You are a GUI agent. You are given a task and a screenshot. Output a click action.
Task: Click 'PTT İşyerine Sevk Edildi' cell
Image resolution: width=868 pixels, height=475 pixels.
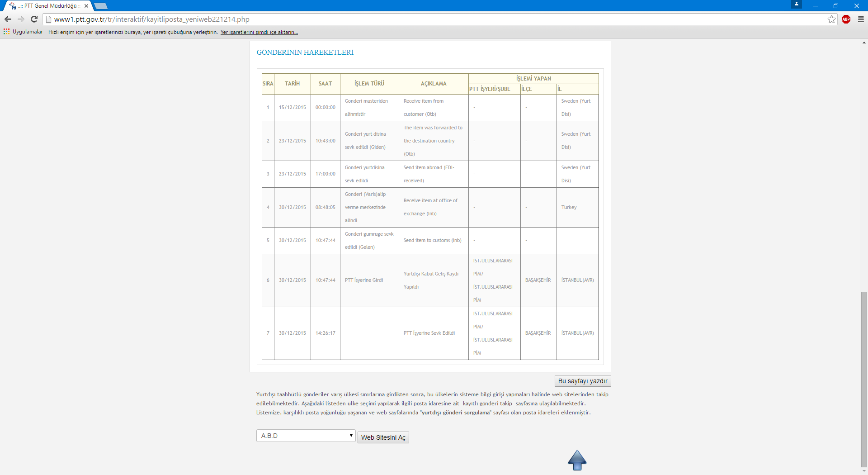pyautogui.click(x=434, y=333)
